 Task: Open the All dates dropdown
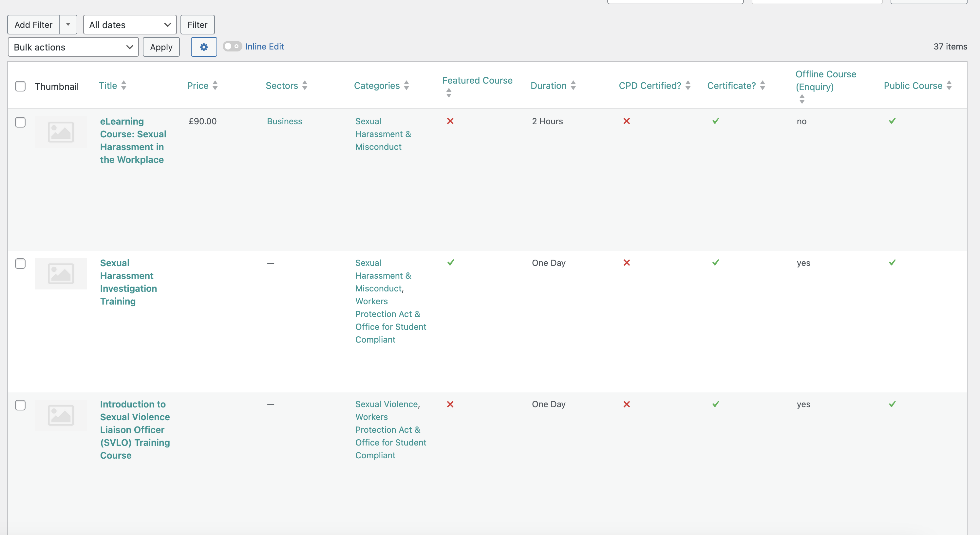point(130,25)
